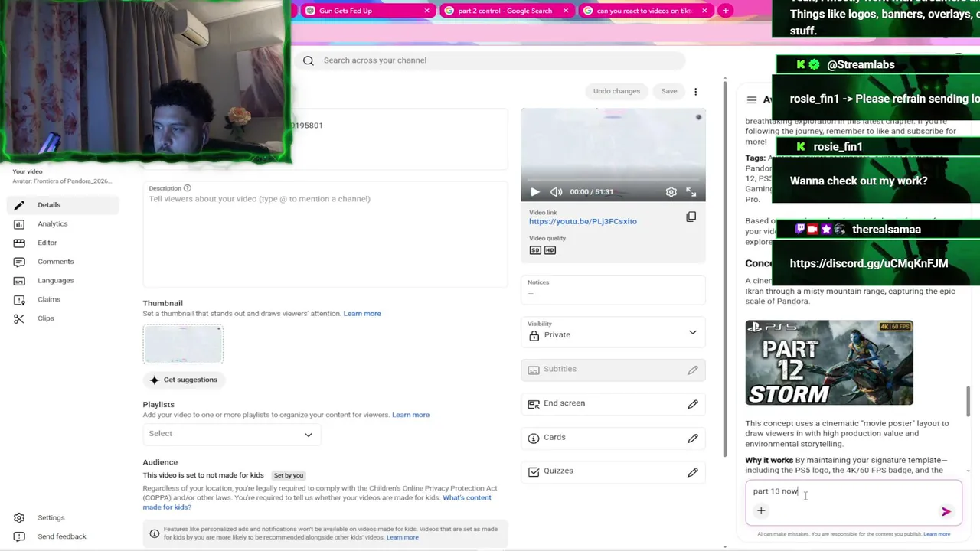Open the Playlists Select dropdown
Image resolution: width=980 pixels, height=551 pixels.
pyautogui.click(x=231, y=434)
